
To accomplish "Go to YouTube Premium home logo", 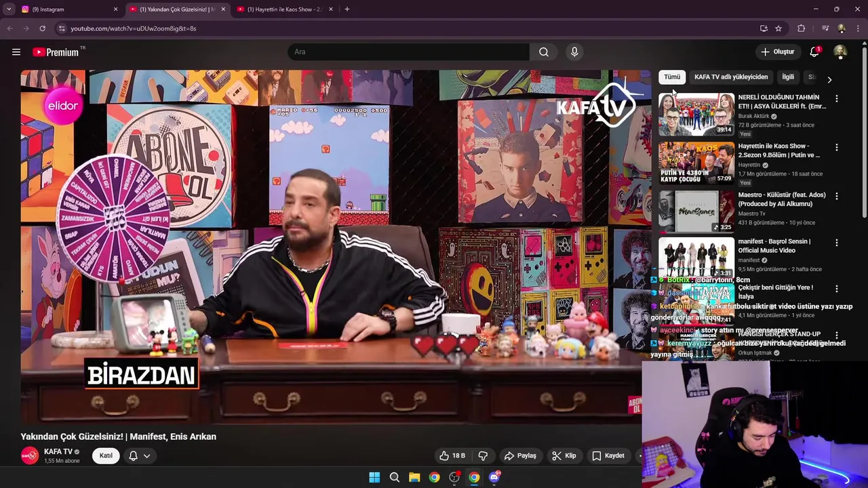I will (56, 52).
